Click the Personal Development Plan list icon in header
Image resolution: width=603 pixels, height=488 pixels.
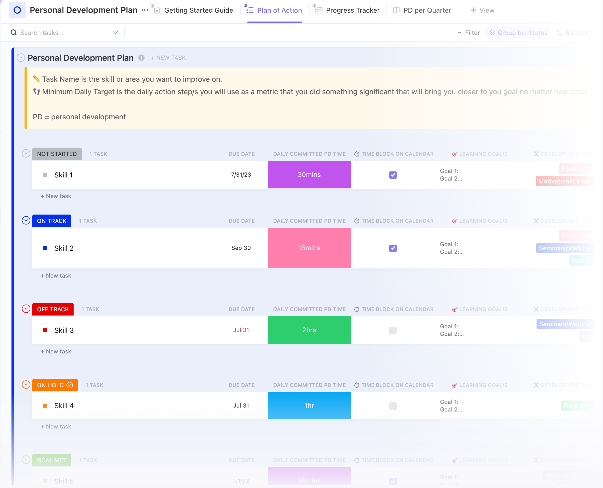coord(17,10)
